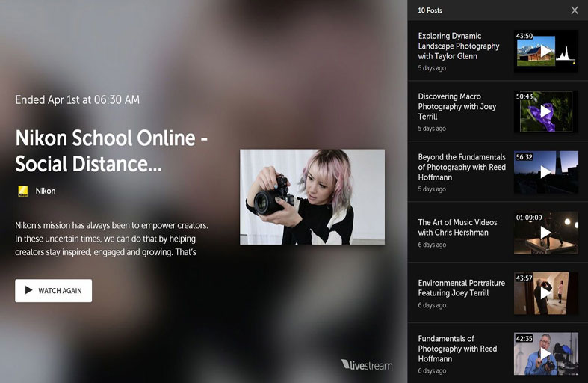Play the Fundamentals of Photography video thumbnail

click(x=545, y=354)
